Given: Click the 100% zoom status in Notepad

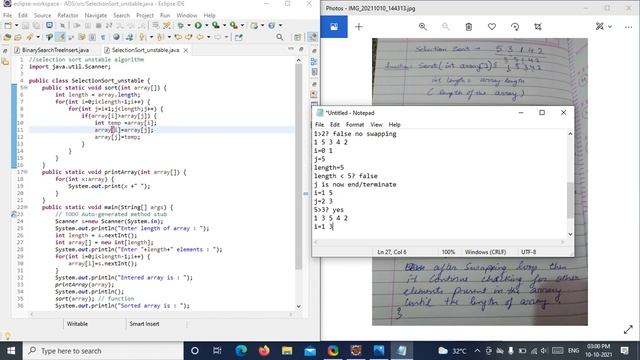Looking at the screenshot, I should tap(448, 252).
